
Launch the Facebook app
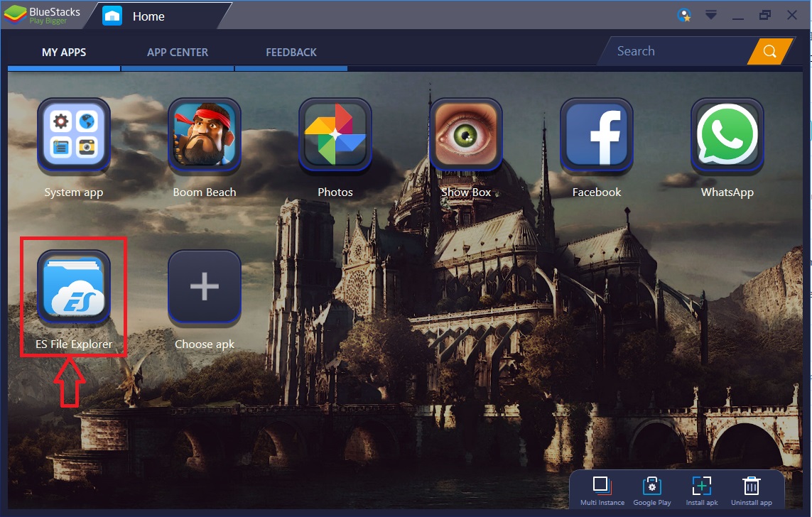click(597, 134)
